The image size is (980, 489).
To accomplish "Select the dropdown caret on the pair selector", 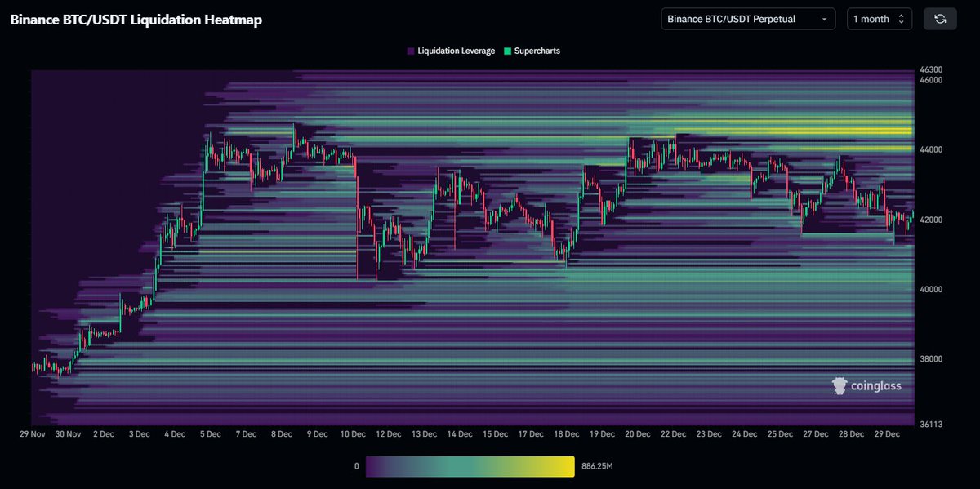I will coord(825,18).
